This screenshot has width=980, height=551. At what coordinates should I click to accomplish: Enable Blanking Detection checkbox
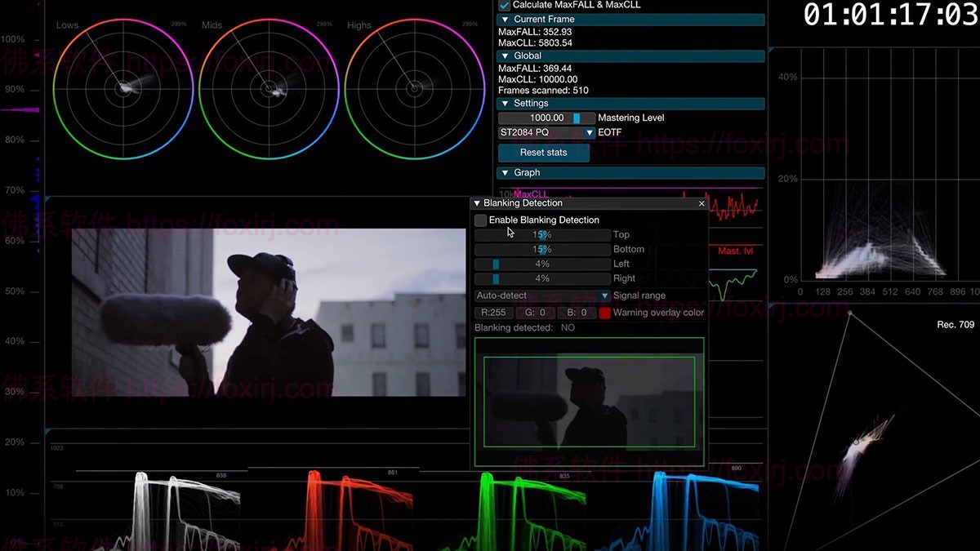(x=481, y=220)
